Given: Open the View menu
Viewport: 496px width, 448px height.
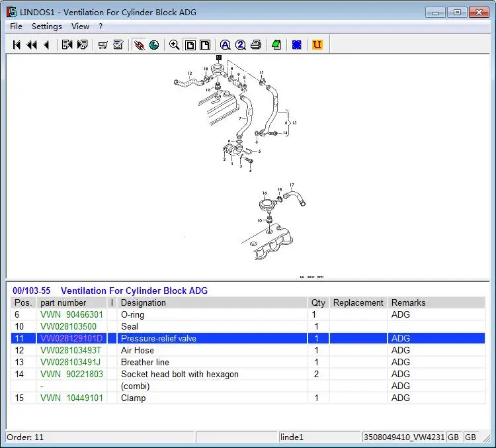Looking at the screenshot, I should (x=80, y=26).
